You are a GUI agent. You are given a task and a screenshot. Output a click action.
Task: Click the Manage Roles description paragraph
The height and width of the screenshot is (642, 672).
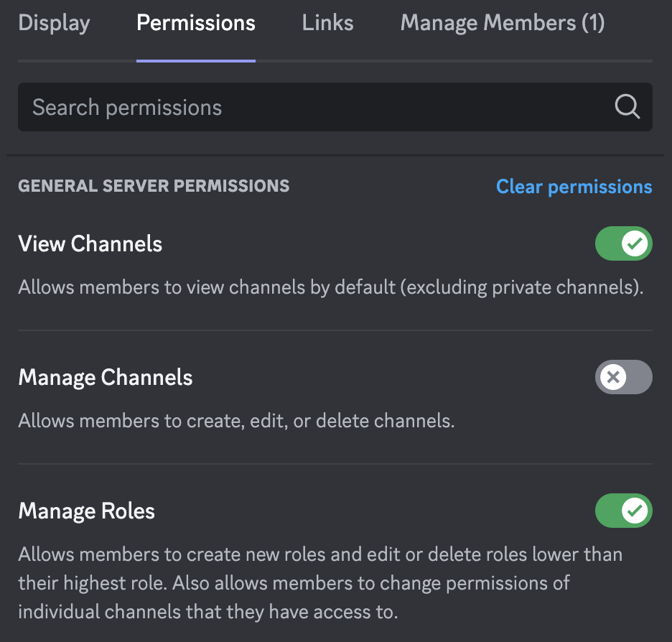point(320,583)
